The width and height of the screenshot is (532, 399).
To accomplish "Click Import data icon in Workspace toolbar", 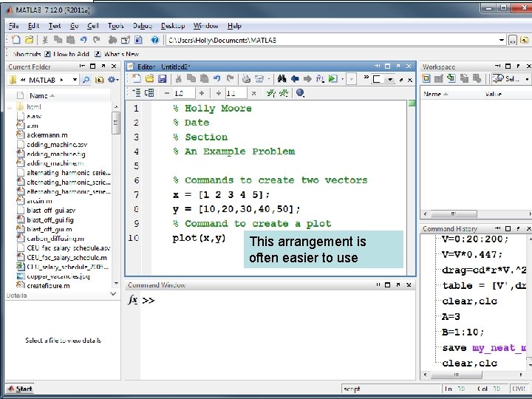I will pos(451,79).
